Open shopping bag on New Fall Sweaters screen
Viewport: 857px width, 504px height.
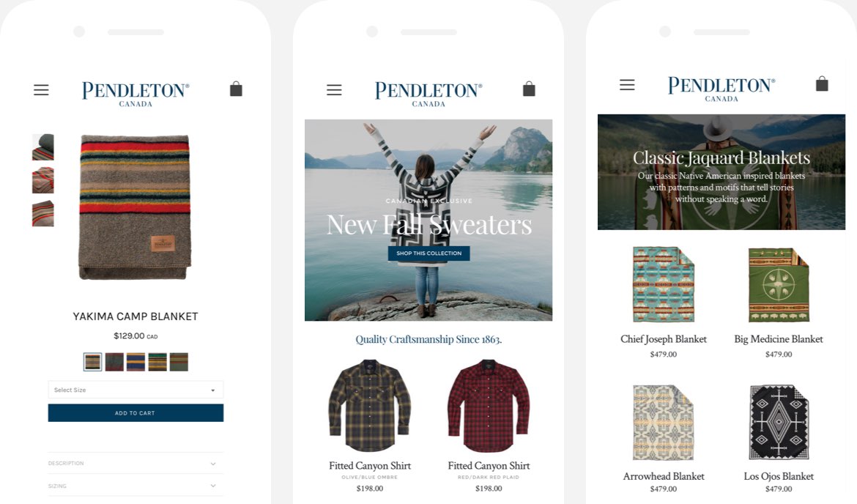[x=529, y=89]
